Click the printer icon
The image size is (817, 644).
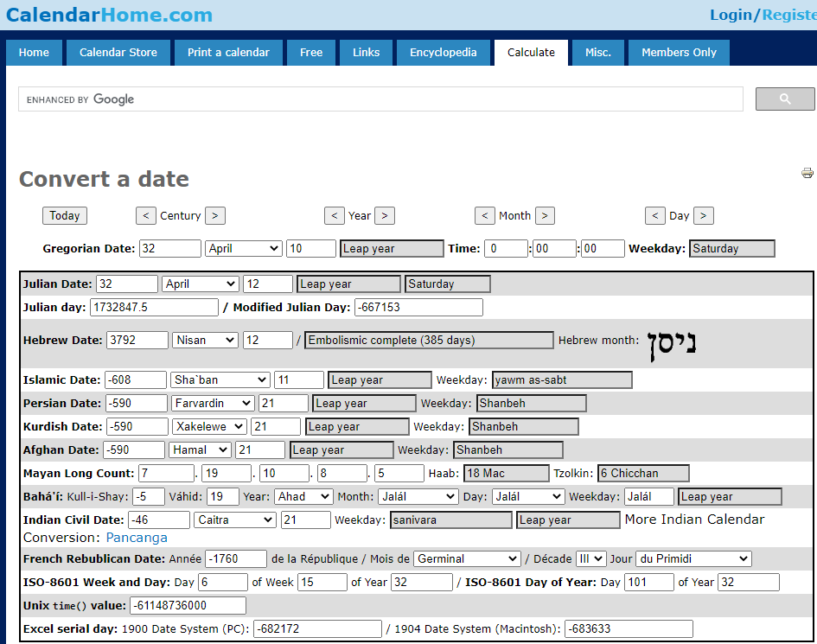[807, 173]
